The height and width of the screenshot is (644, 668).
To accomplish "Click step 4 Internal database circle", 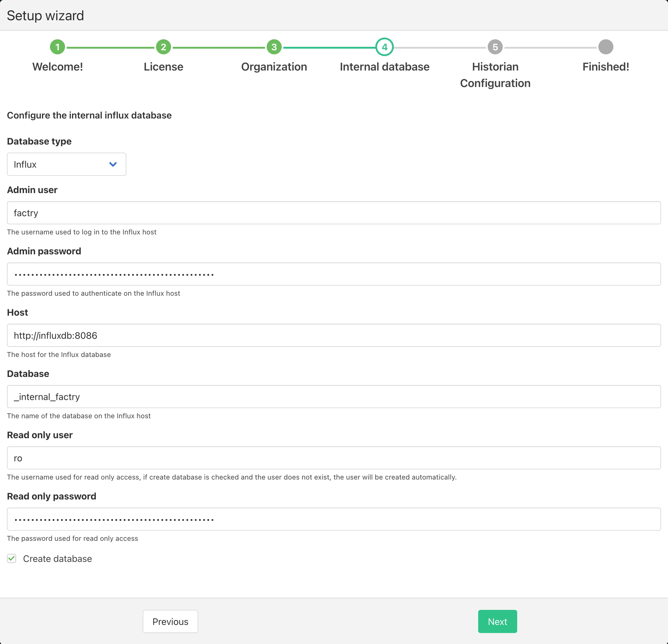I will coord(385,47).
